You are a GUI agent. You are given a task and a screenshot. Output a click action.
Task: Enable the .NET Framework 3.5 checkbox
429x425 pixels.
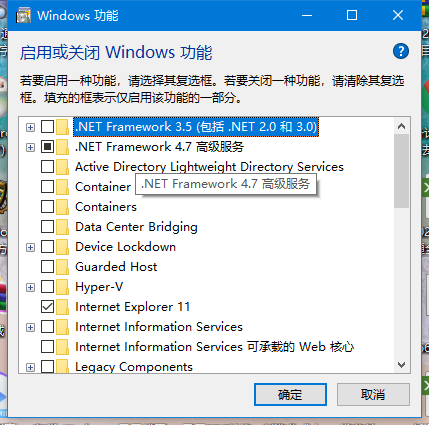coord(47,127)
